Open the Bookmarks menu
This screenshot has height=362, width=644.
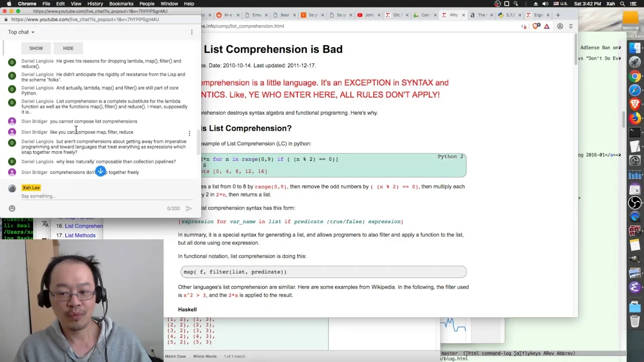[x=121, y=4]
